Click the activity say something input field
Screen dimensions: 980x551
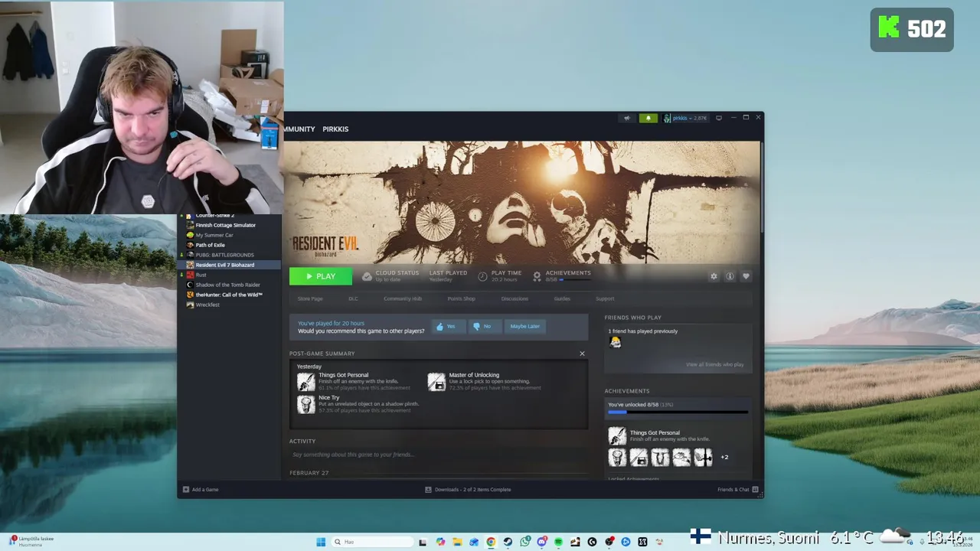[439, 455]
